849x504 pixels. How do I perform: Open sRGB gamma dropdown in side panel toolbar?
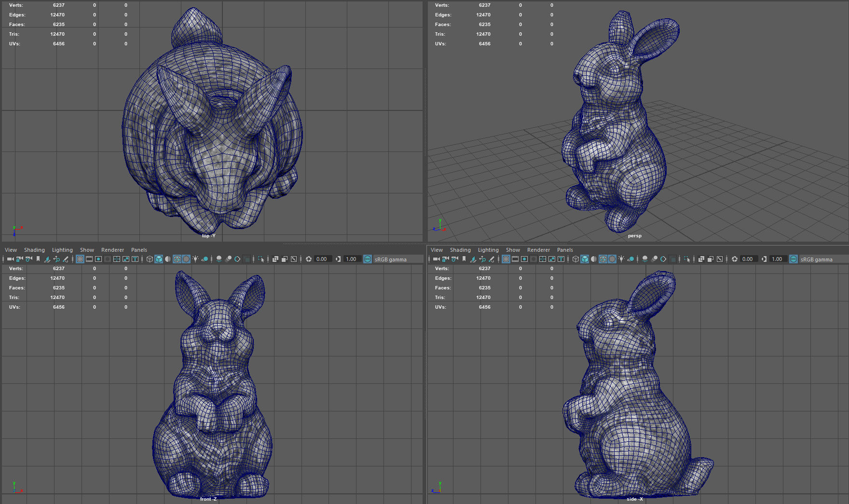click(x=824, y=259)
